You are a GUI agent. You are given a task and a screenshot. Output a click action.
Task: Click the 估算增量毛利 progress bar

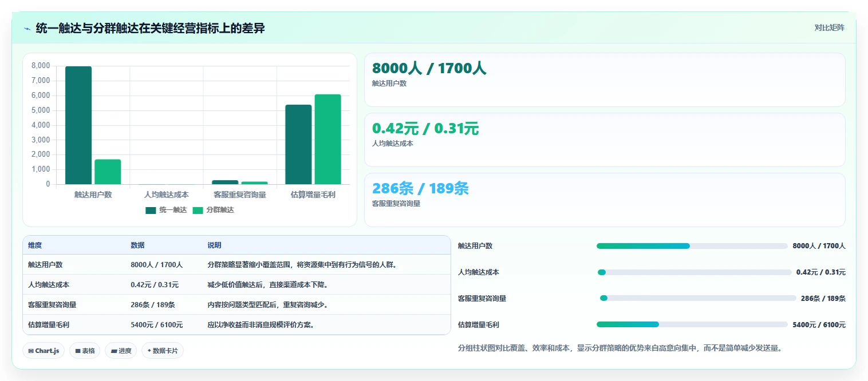[x=692, y=324]
